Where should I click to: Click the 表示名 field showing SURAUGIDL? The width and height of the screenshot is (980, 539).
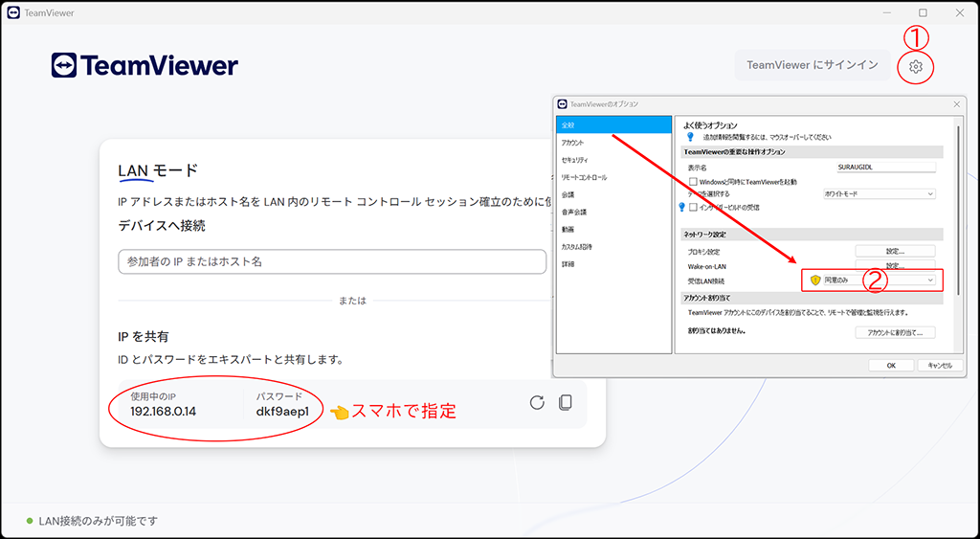[x=886, y=168]
